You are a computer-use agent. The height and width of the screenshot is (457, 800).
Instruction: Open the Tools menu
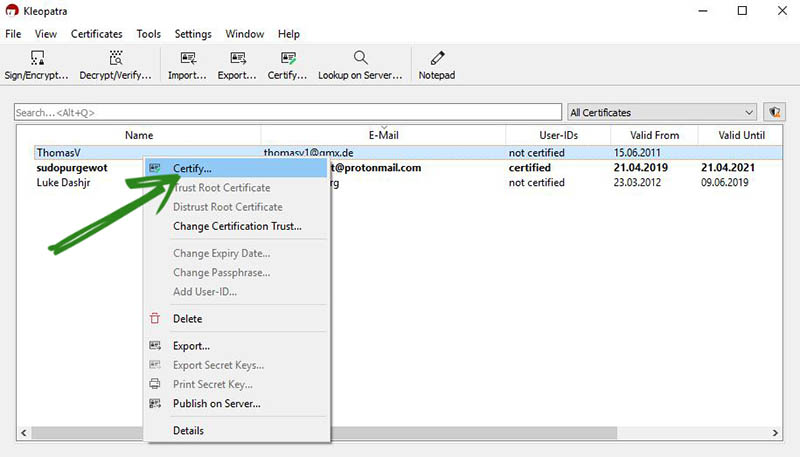[148, 34]
